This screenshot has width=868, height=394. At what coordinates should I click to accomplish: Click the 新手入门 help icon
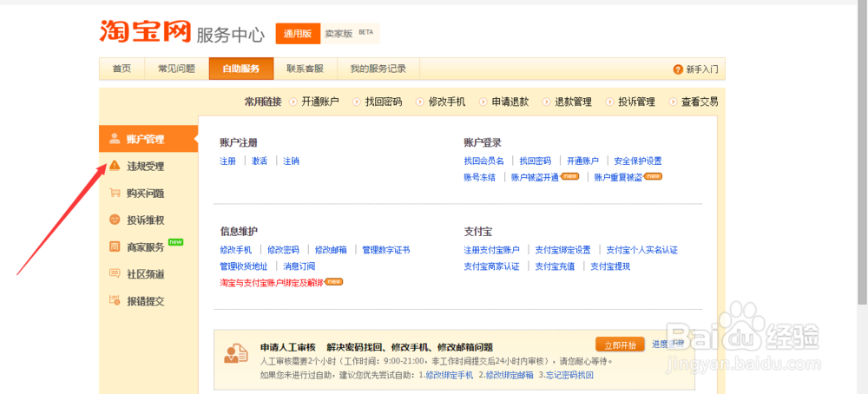coord(678,69)
